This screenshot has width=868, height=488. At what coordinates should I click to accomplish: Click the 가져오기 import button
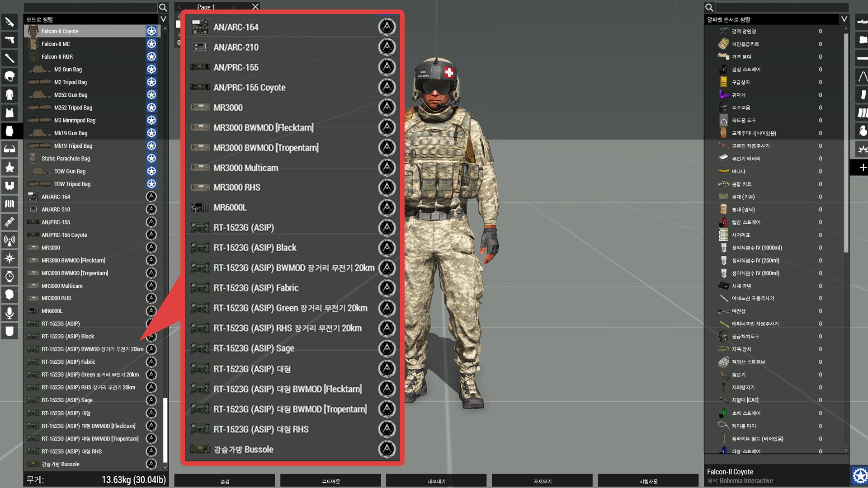(542, 481)
